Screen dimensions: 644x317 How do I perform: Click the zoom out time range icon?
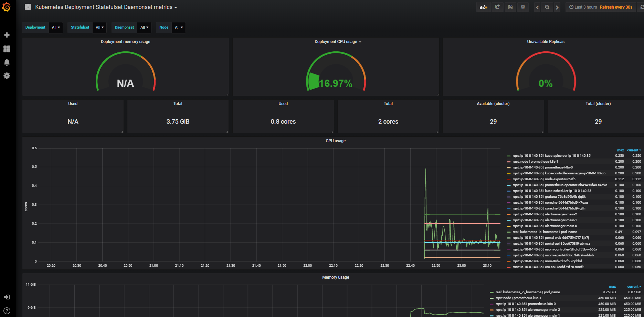(x=547, y=7)
